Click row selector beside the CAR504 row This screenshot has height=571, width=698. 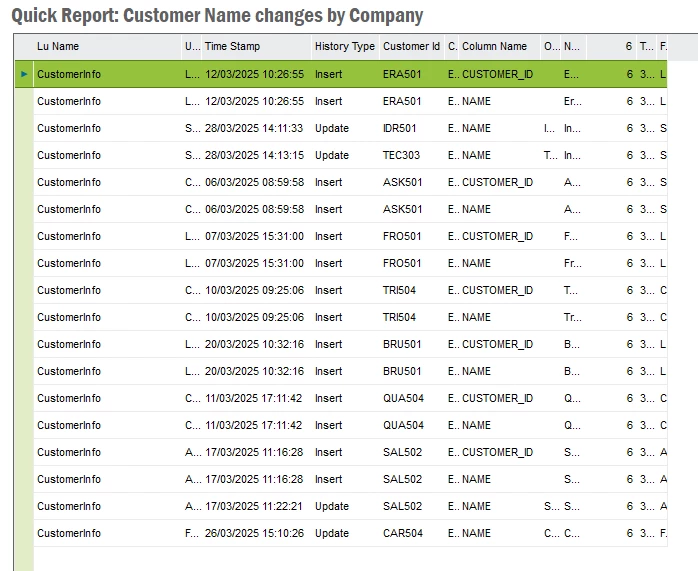(24, 533)
